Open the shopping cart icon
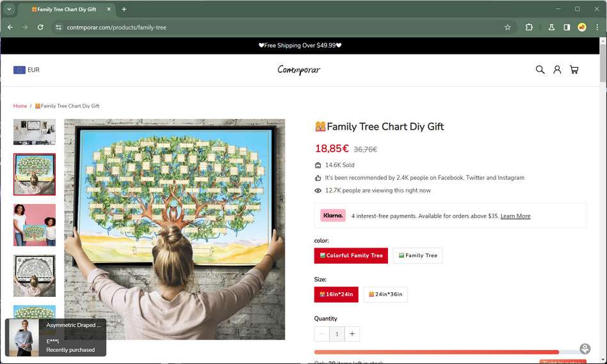 tap(574, 70)
